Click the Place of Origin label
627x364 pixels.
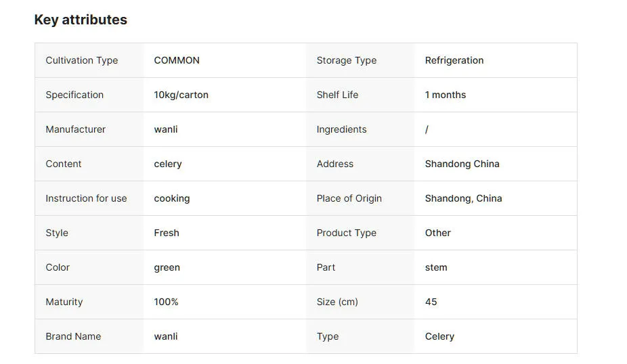[x=349, y=198]
